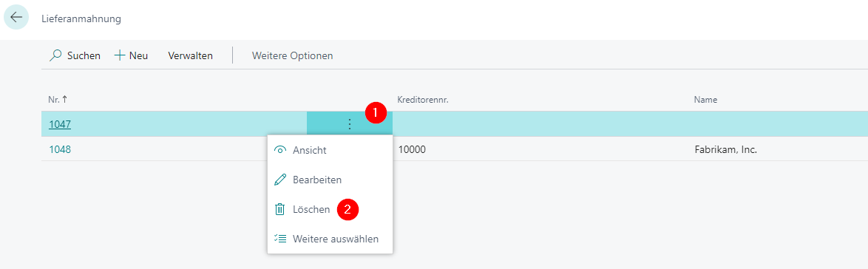Click the pencil icon for Bearbeiten
868x269 pixels.
click(281, 180)
